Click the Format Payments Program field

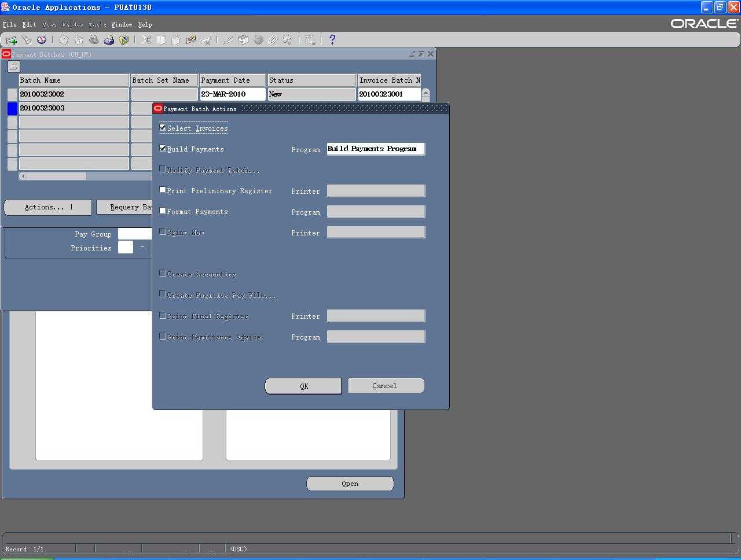pyautogui.click(x=376, y=211)
